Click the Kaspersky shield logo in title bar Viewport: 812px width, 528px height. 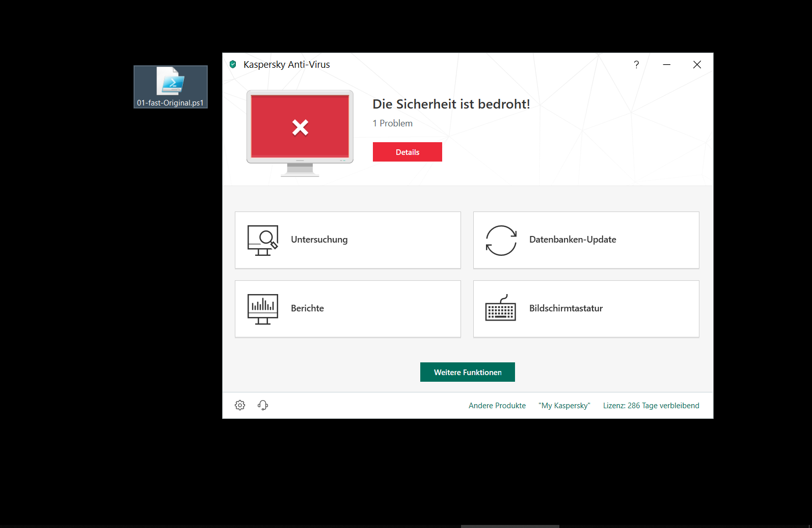click(233, 64)
